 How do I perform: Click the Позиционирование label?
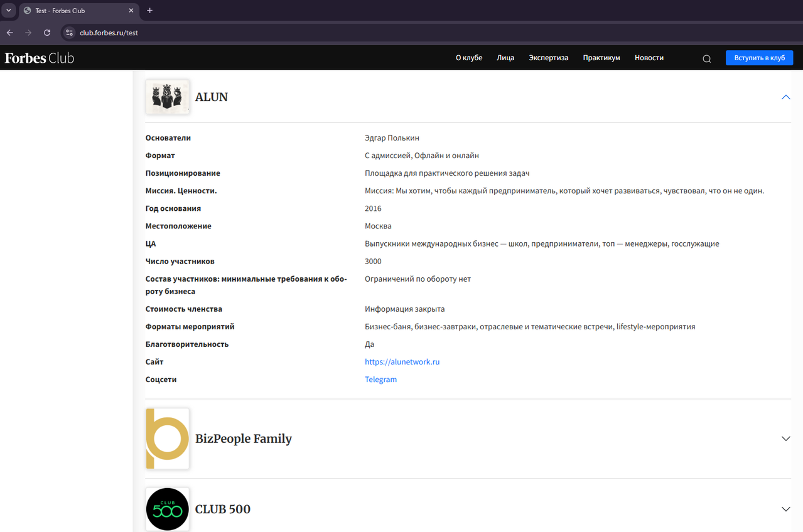[x=183, y=173]
